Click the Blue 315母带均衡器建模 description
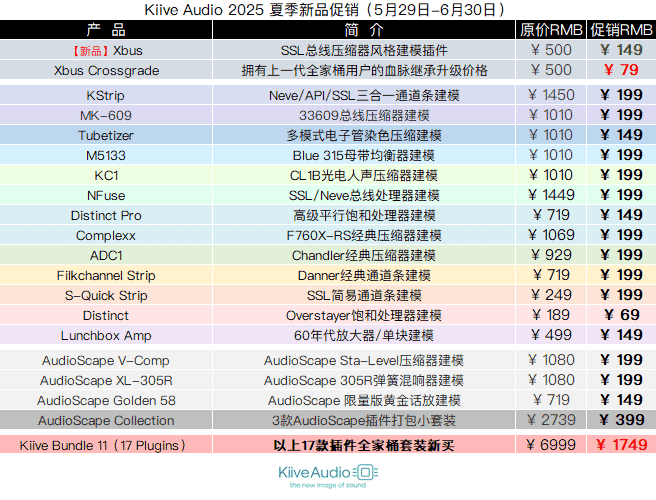Screen dimensions: 656x500 [x=364, y=156]
